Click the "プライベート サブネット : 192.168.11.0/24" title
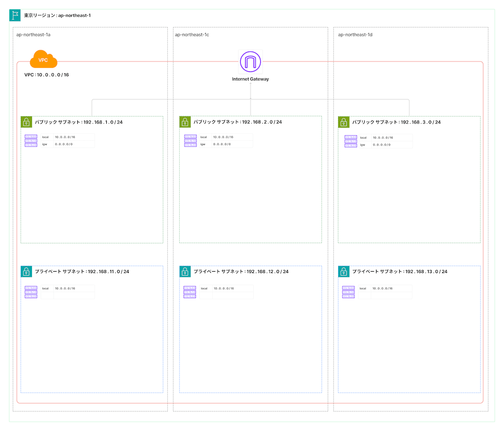504x431 pixels. (82, 272)
